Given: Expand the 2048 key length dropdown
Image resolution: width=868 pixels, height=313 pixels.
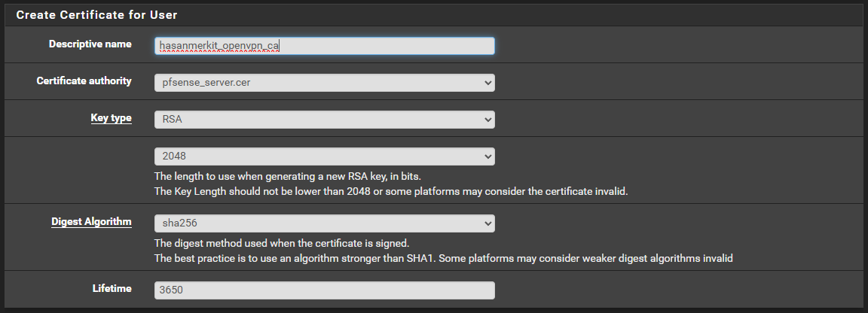Looking at the screenshot, I should click(x=325, y=156).
